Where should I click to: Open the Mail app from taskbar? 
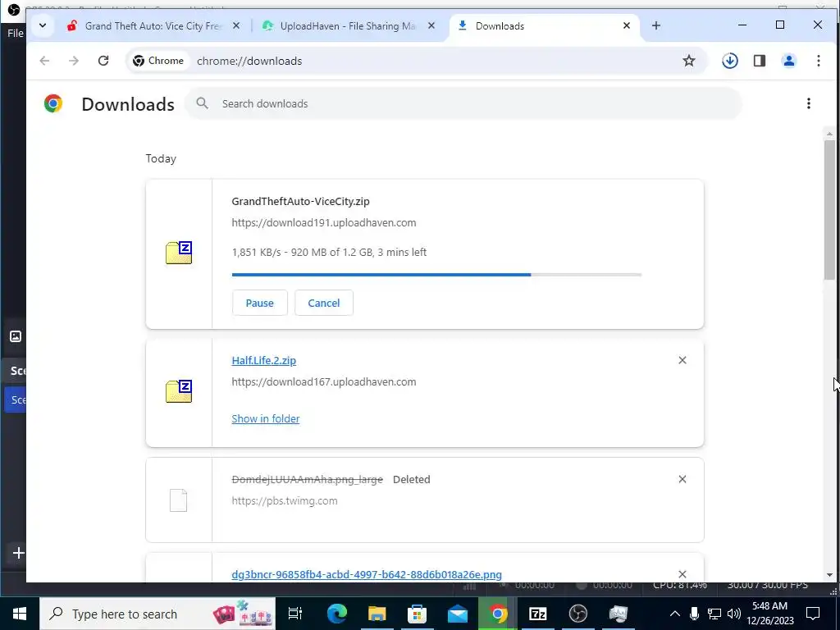[x=457, y=614]
